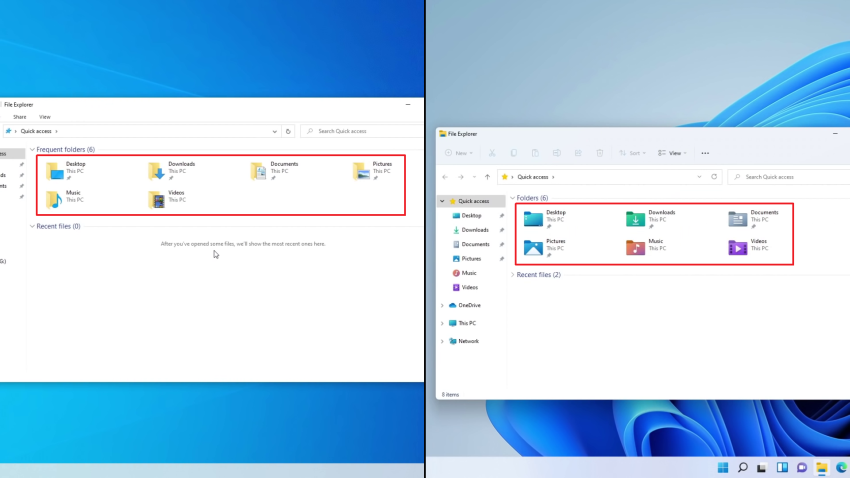Image resolution: width=850 pixels, height=478 pixels.
Task: Collapse Frequent folders section in Windows 10
Action: pos(32,150)
